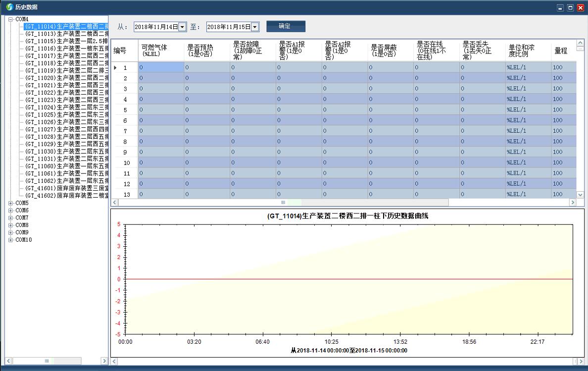Click the 量程 column header
This screenshot has height=371, width=588.
point(562,50)
